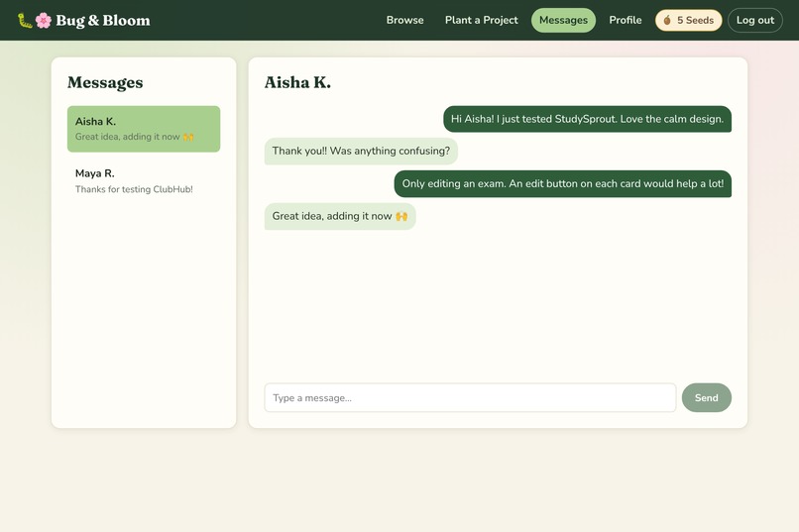
Task: Open Plant a Project page
Action: [x=481, y=21]
